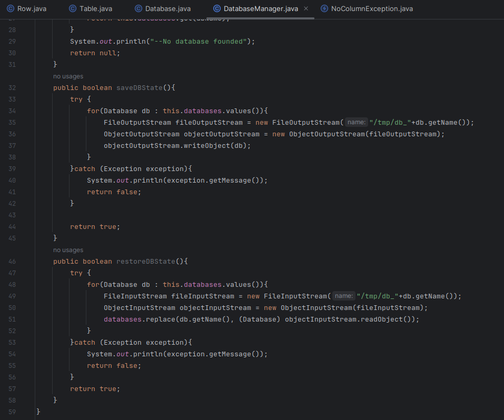The width and height of the screenshot is (504, 420).
Task: Click 'return true;' on line 44
Action: 95,226
